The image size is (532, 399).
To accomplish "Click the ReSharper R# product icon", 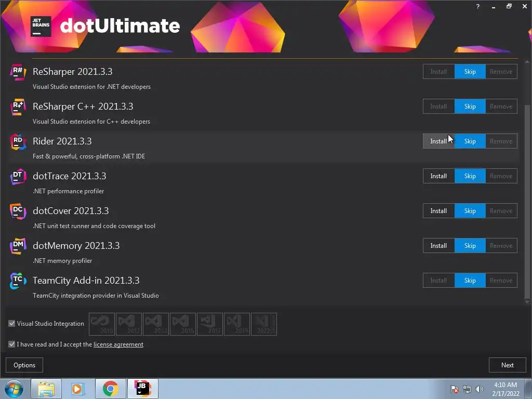I will coord(18,72).
